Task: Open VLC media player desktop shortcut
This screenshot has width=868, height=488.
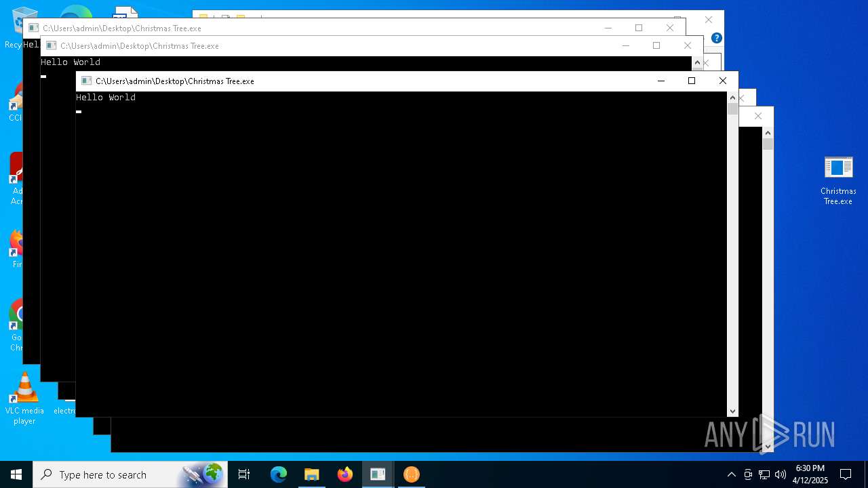Action: (24, 399)
